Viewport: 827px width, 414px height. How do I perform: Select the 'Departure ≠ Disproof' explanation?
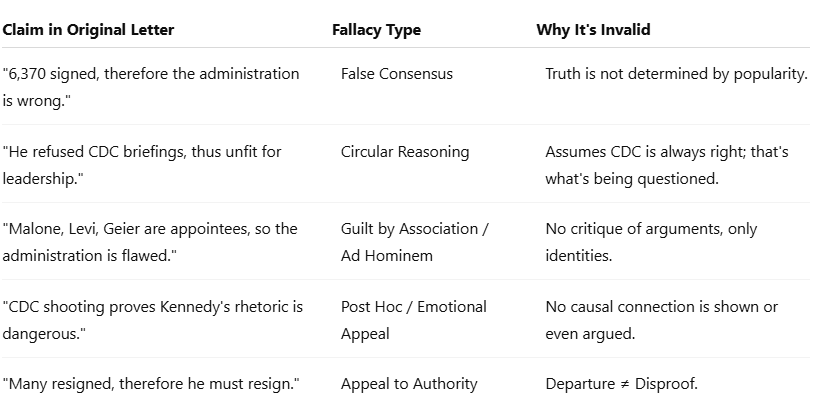tap(621, 384)
